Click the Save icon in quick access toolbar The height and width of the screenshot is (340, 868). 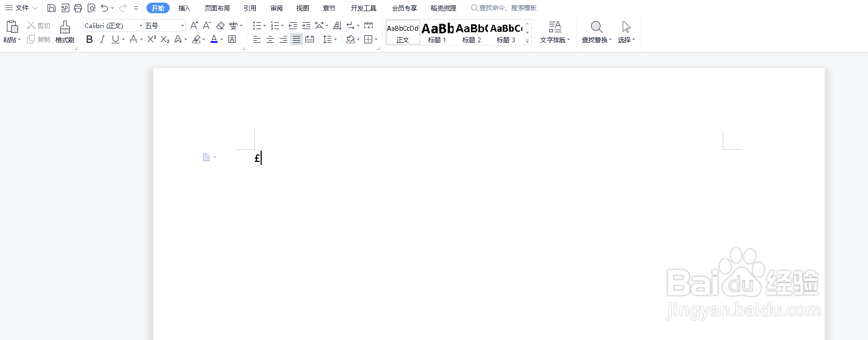(x=51, y=8)
